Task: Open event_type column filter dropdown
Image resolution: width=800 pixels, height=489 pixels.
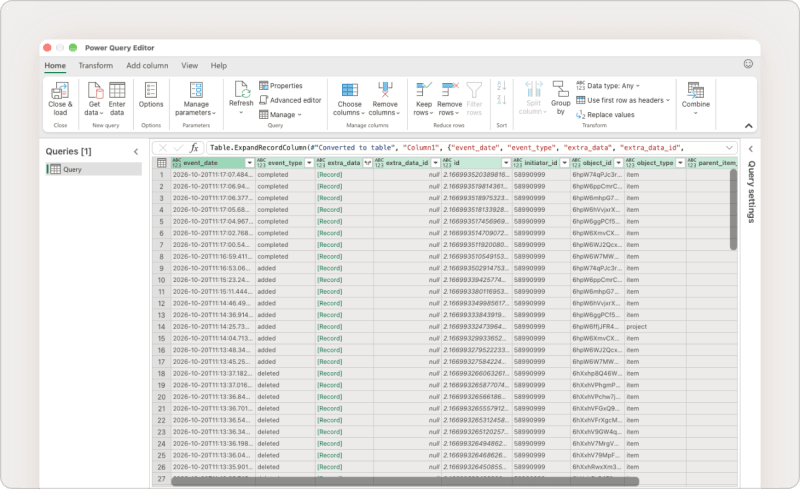Action: click(309, 163)
